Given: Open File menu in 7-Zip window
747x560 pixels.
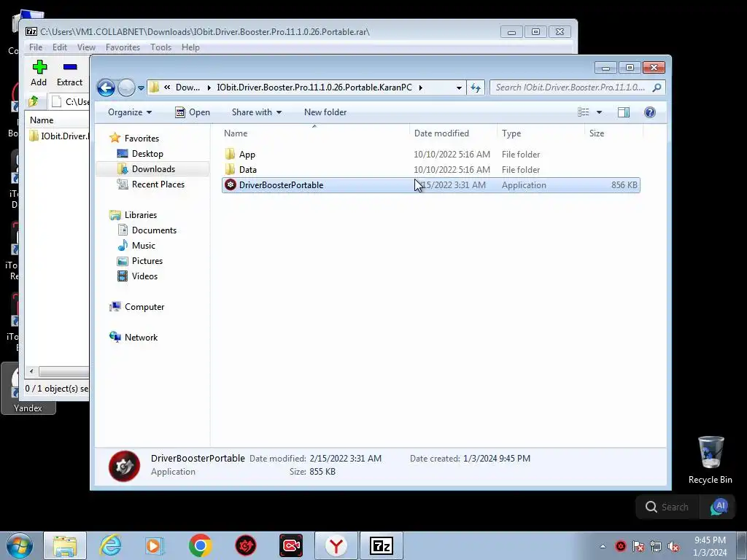Looking at the screenshot, I should click(36, 47).
